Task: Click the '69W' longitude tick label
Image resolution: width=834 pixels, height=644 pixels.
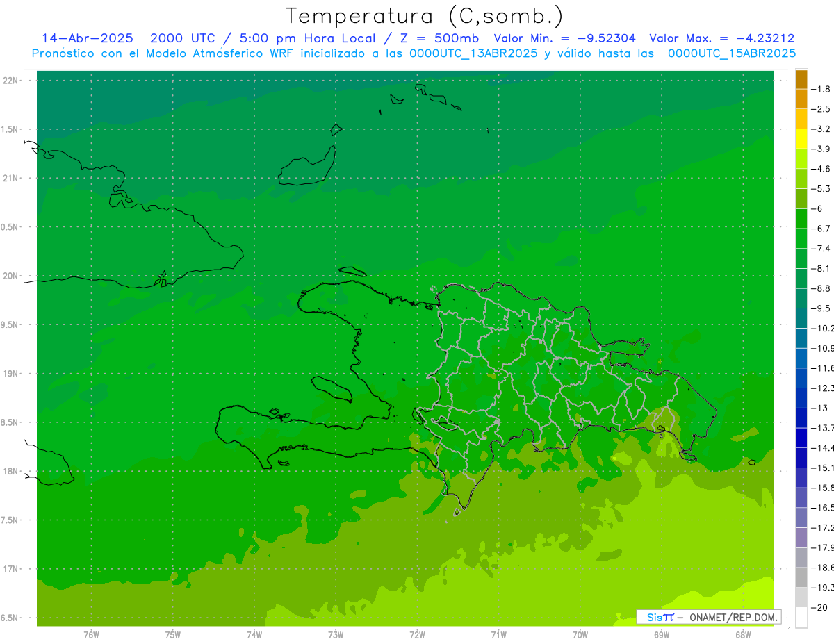Action: [x=662, y=634]
